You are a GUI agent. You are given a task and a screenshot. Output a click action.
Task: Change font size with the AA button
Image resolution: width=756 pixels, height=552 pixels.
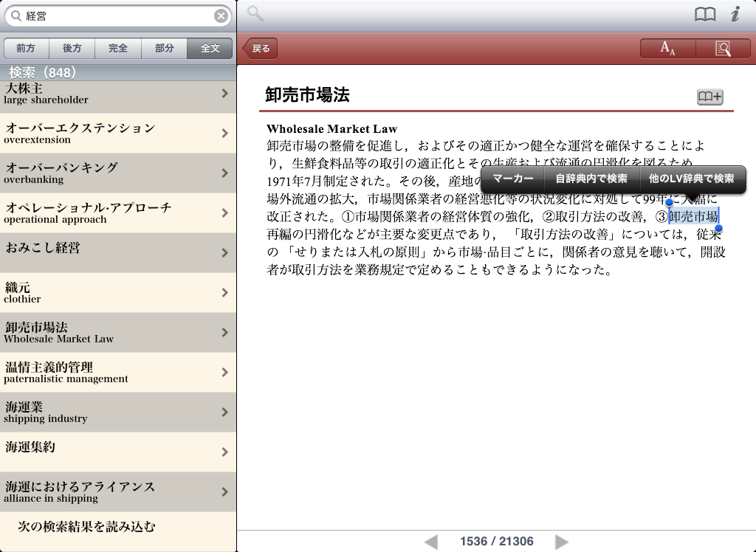pyautogui.click(x=667, y=49)
